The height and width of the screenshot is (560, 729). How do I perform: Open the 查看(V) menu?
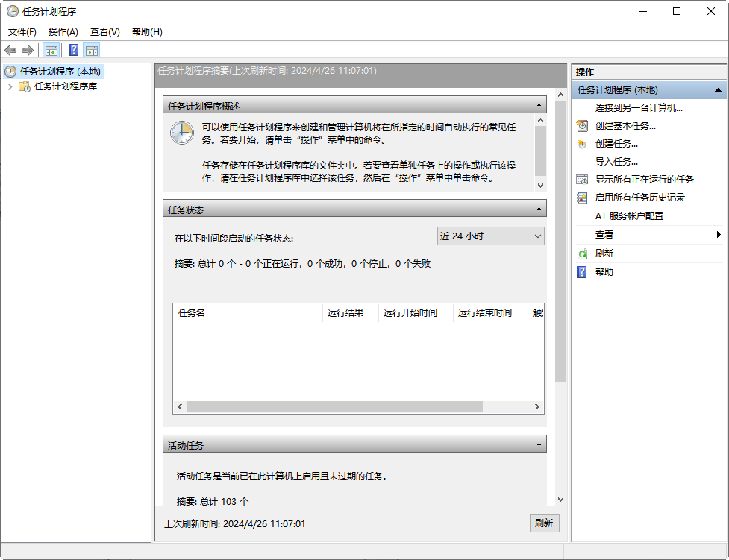point(104,31)
